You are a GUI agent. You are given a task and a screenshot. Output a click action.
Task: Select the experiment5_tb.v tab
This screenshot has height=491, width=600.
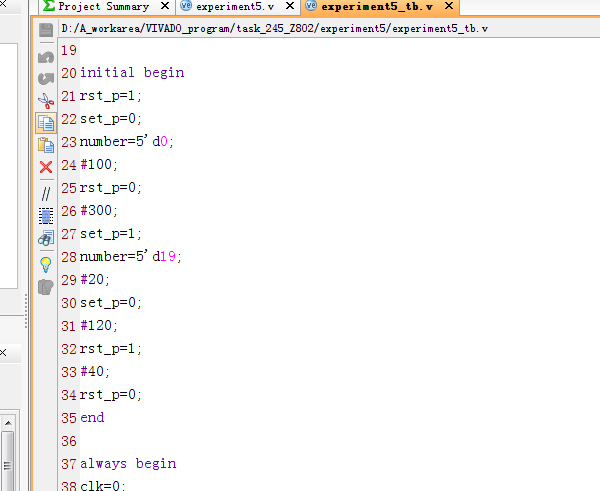pos(377,7)
